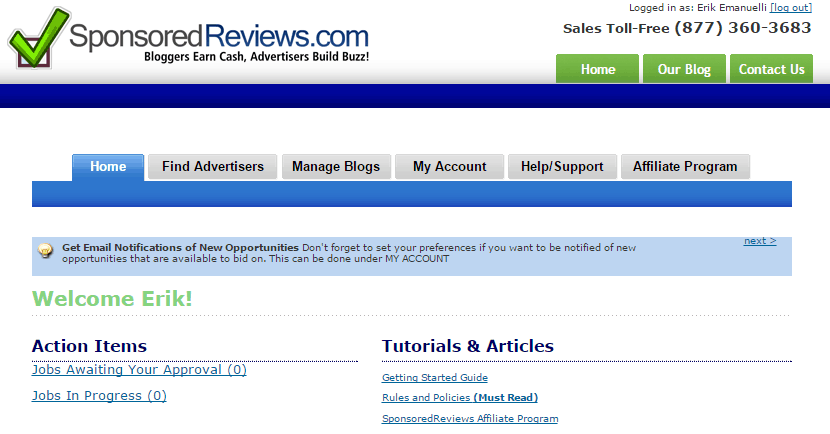This screenshot has height=434, width=830.
Task: Open the My Account tab
Action: (449, 167)
